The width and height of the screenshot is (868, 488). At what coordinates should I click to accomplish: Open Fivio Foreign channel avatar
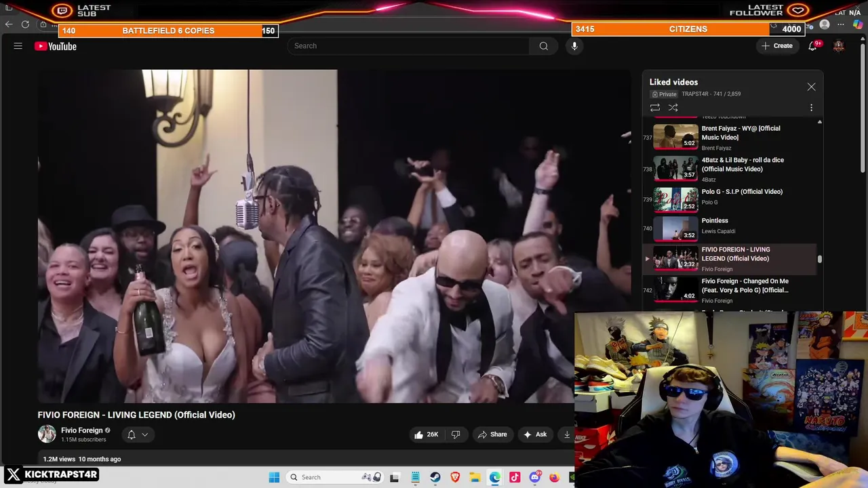47,434
